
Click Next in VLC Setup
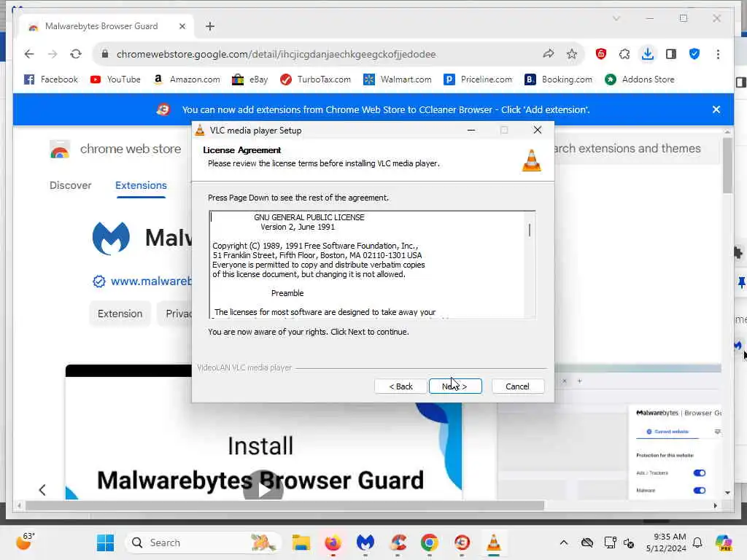[x=455, y=386]
